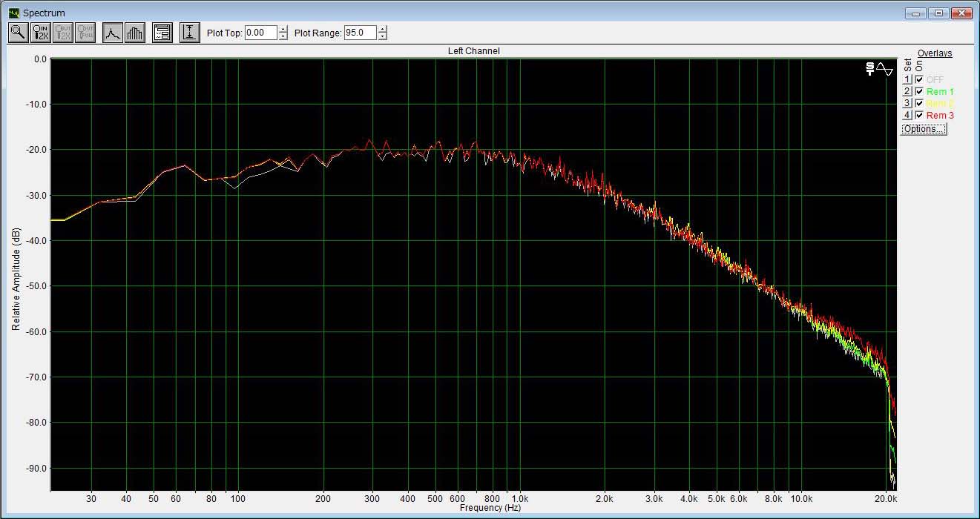Click the Frequency (Hz) axis label

tap(490, 508)
